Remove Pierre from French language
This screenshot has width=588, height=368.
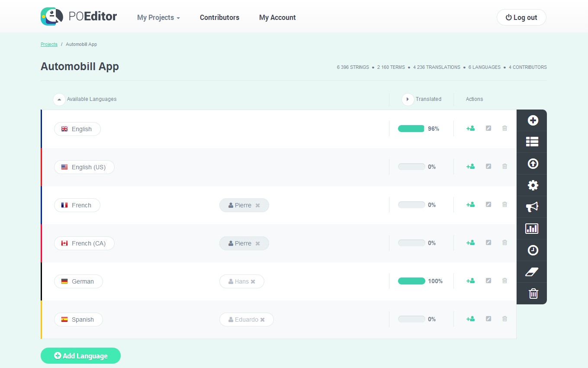[x=258, y=206]
